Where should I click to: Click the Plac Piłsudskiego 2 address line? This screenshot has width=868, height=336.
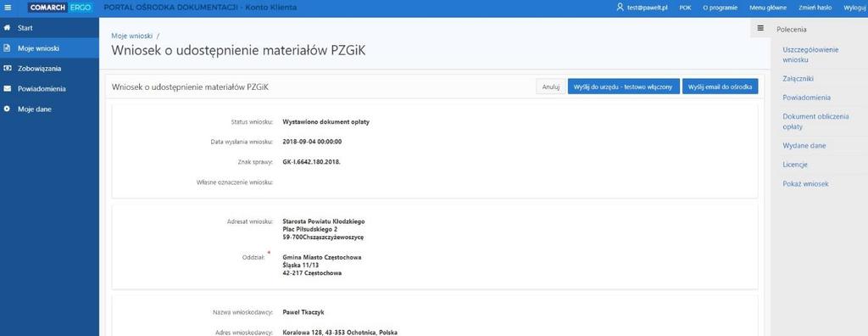point(310,229)
